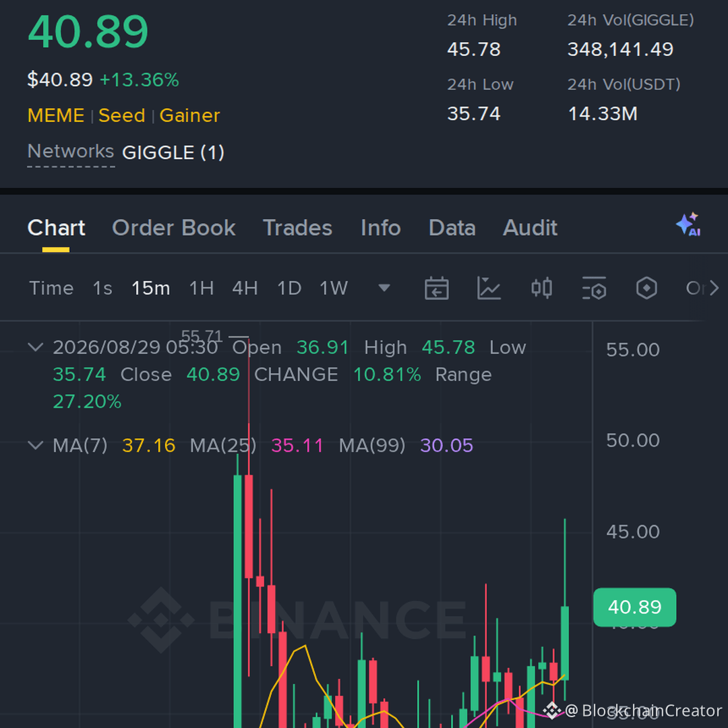Expand toolbar with right arrow chevron
728x728 pixels.
[x=714, y=289]
